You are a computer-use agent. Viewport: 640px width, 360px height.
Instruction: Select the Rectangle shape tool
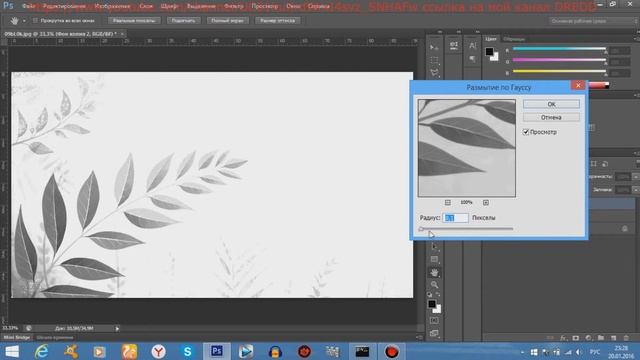tap(434, 260)
